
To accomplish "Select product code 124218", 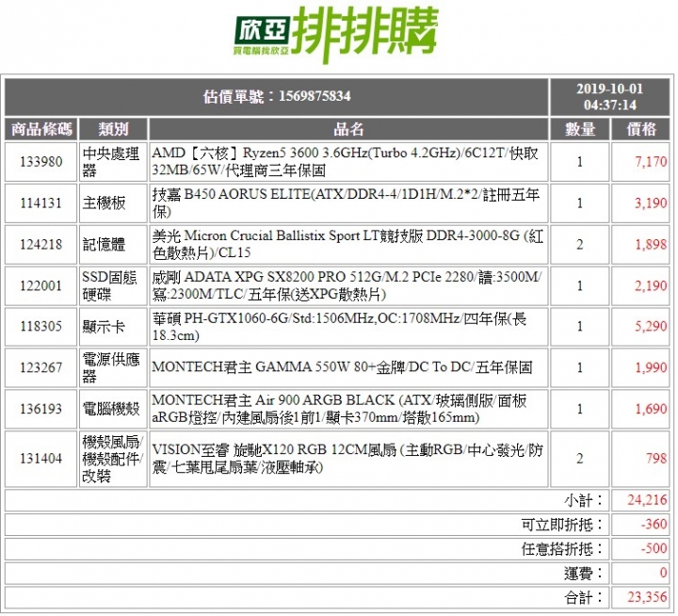I will coord(41,244).
